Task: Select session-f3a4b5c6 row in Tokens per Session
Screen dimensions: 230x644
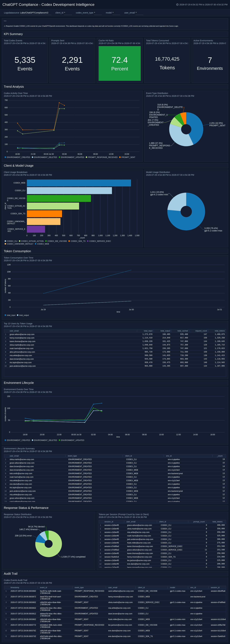Action: click(x=162, y=557)
